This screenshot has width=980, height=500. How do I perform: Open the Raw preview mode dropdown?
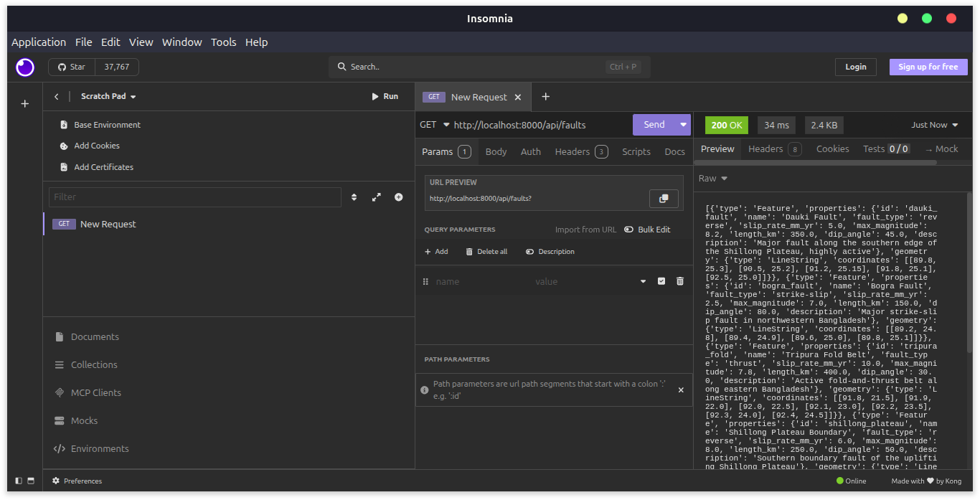(x=713, y=179)
